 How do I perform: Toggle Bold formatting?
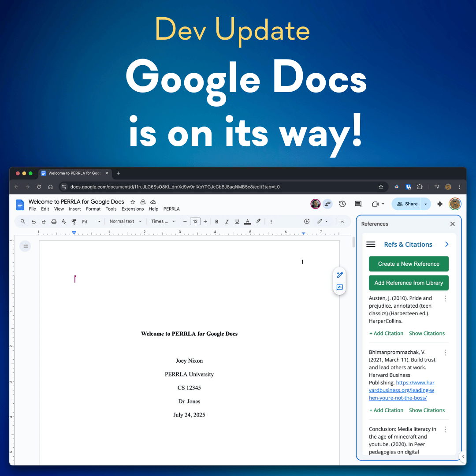217,222
